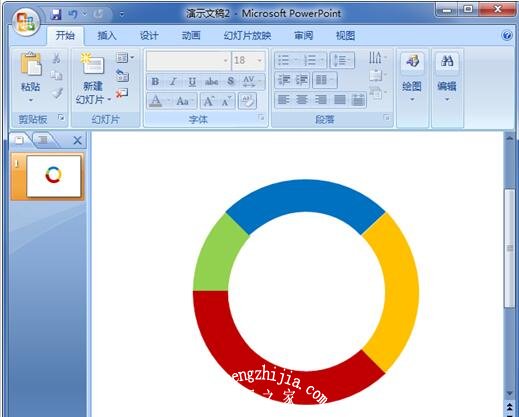Click the Cut scissors icon
The height and width of the screenshot is (417, 519).
pos(56,59)
